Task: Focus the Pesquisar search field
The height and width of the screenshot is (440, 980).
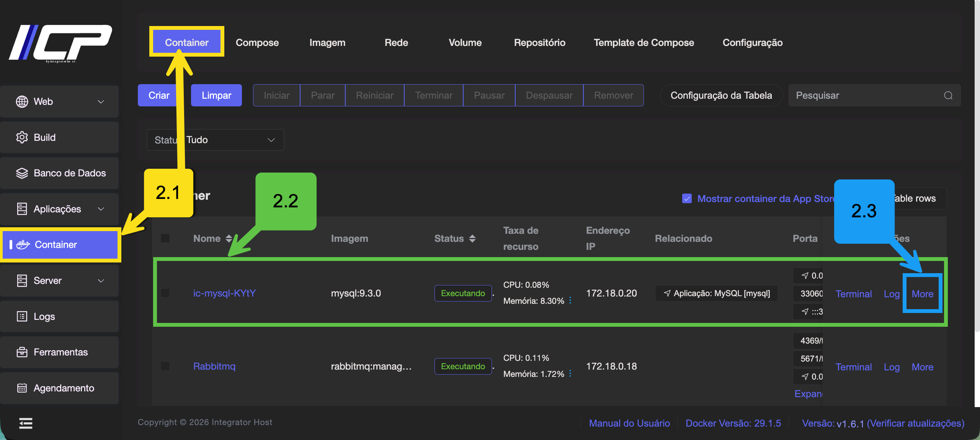Action: pyautogui.click(x=865, y=96)
